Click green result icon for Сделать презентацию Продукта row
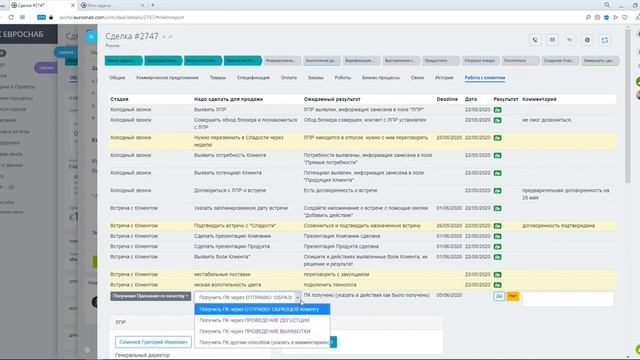This screenshot has height=360, width=640. (498, 247)
